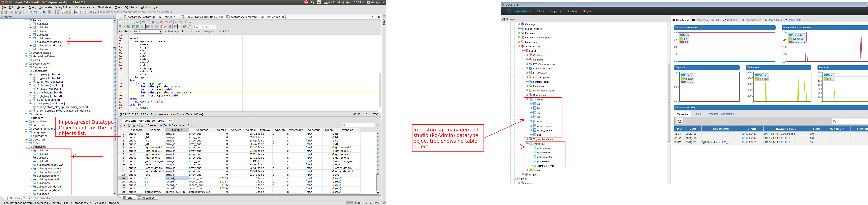
Task: Switch to the Files tab at bottom left
Action: pos(28,198)
